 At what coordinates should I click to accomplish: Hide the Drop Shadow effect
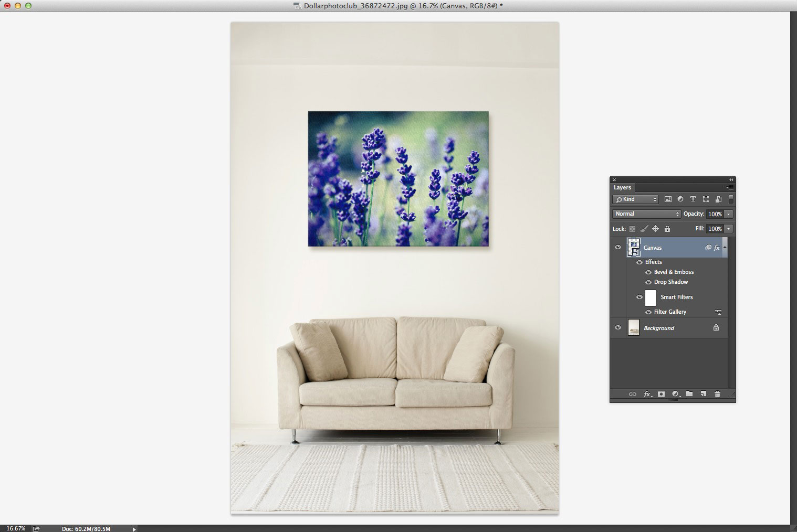(648, 282)
